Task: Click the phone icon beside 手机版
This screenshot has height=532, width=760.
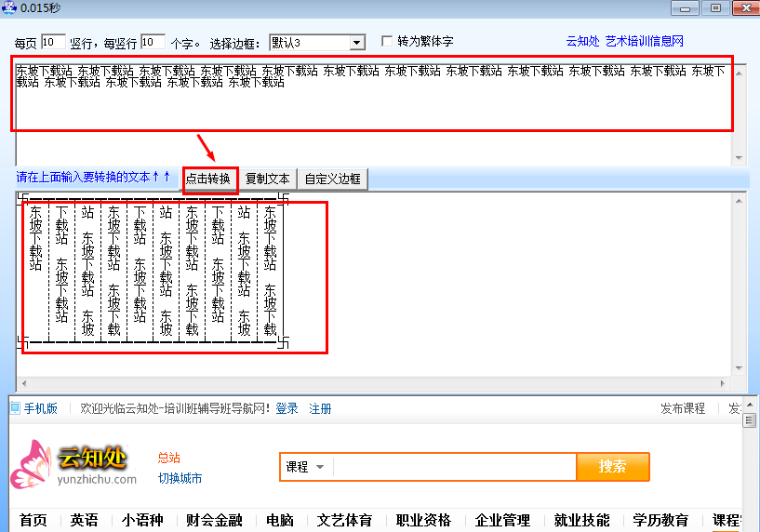Action: (16, 408)
